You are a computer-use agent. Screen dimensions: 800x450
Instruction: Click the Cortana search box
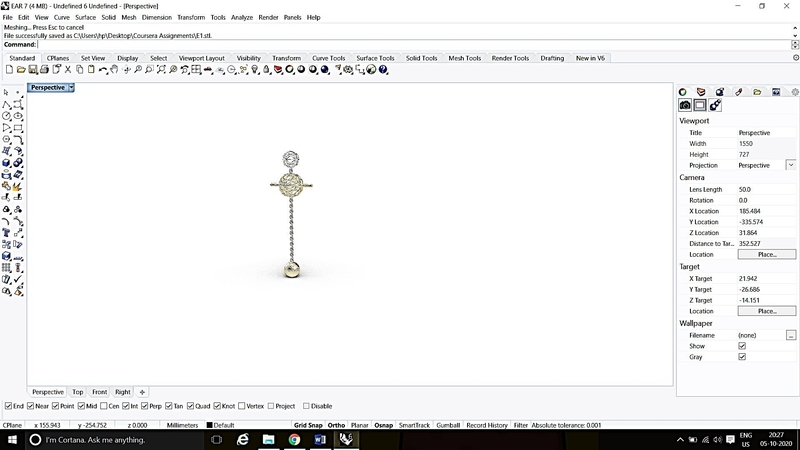coord(113,439)
